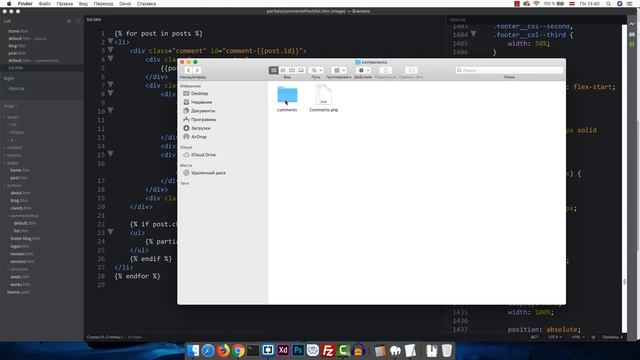This screenshot has width=640, height=360.
Task: Open about.htm in the Brackets file tree
Action: 20,193
